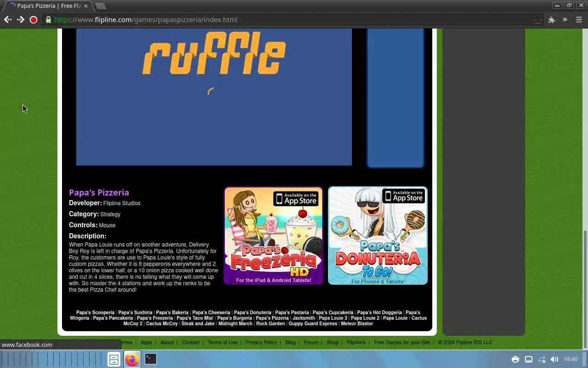The height and width of the screenshot is (368, 588).
Task: Tap App Store badge on Donuteria banner
Action: coord(403,196)
